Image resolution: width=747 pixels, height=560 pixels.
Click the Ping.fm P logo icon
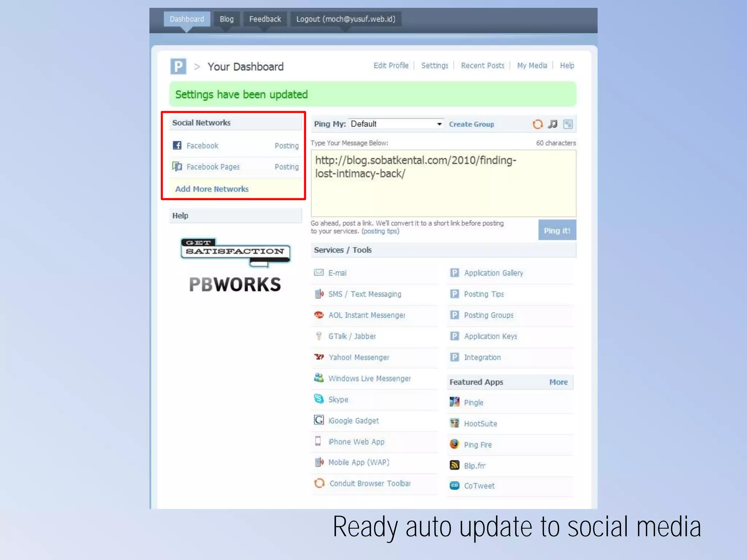click(178, 66)
